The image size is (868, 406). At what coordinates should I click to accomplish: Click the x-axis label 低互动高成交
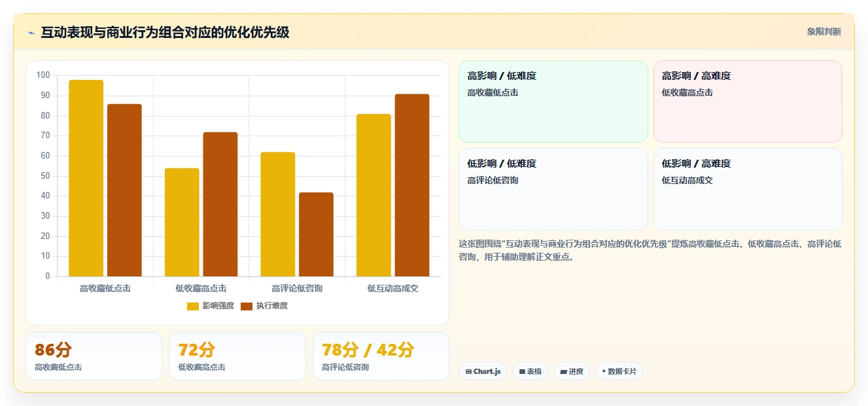pos(392,288)
